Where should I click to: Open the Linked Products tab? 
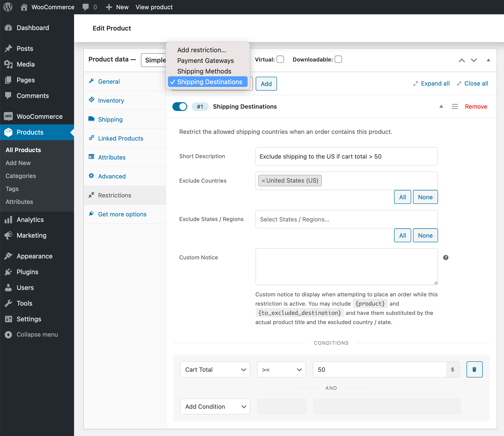click(x=125, y=138)
